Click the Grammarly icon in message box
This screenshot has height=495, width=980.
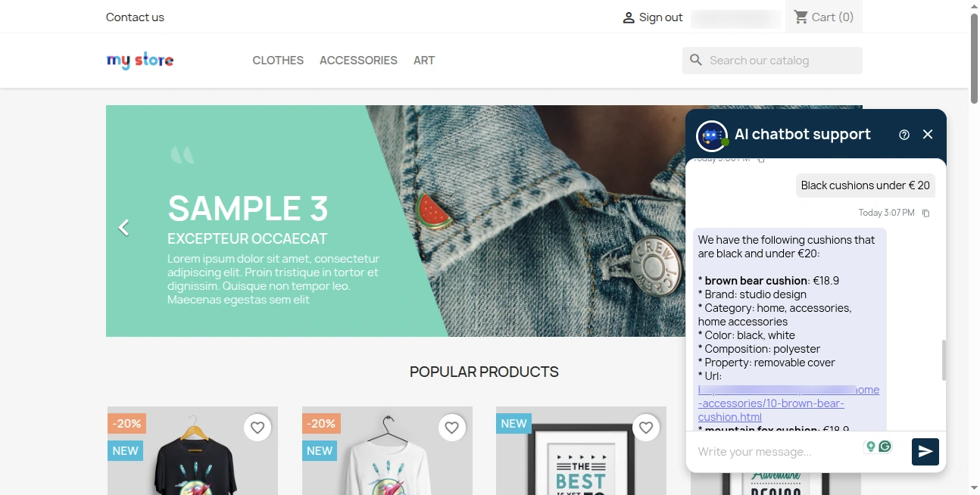coord(885,447)
